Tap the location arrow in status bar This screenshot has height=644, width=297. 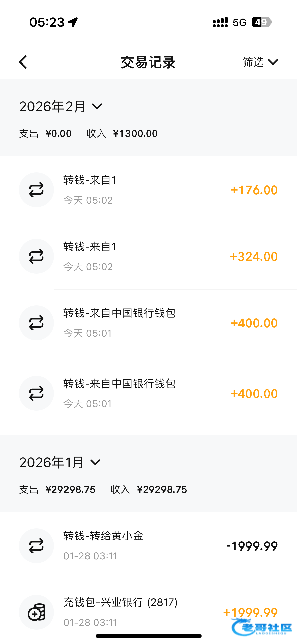coord(73,22)
